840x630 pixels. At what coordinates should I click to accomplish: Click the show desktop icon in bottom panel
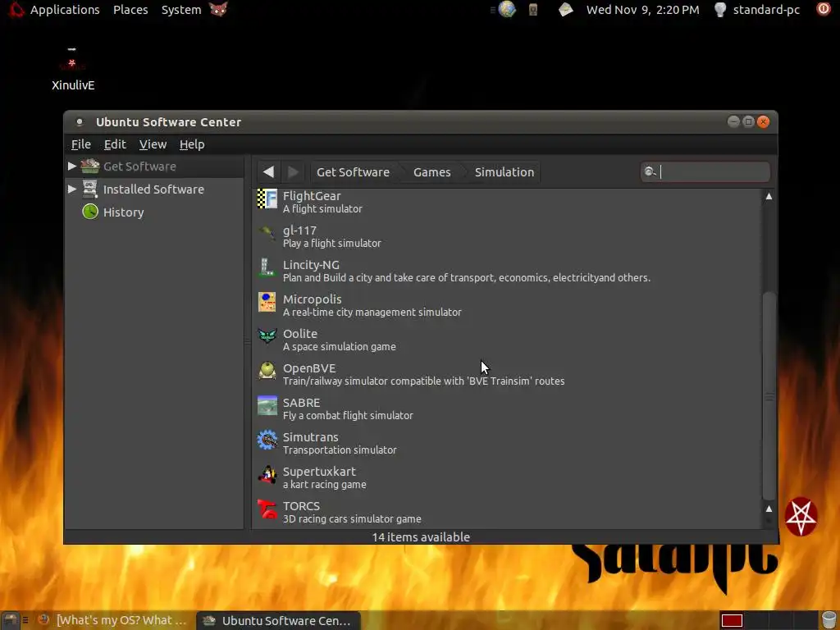[x=11, y=620]
